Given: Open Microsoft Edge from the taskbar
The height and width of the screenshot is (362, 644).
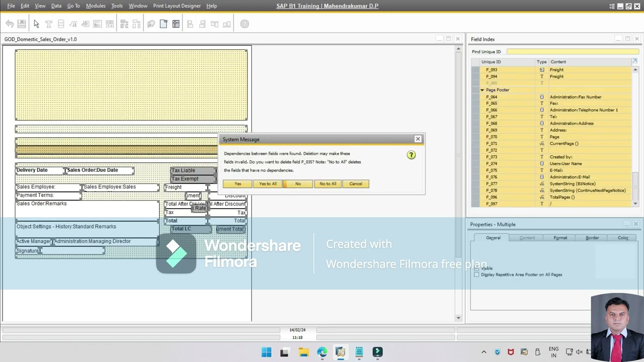Looking at the screenshot, I should pos(322,352).
